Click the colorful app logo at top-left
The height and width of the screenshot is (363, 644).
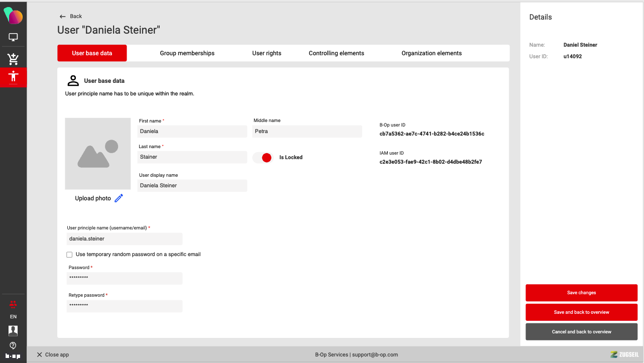click(13, 16)
